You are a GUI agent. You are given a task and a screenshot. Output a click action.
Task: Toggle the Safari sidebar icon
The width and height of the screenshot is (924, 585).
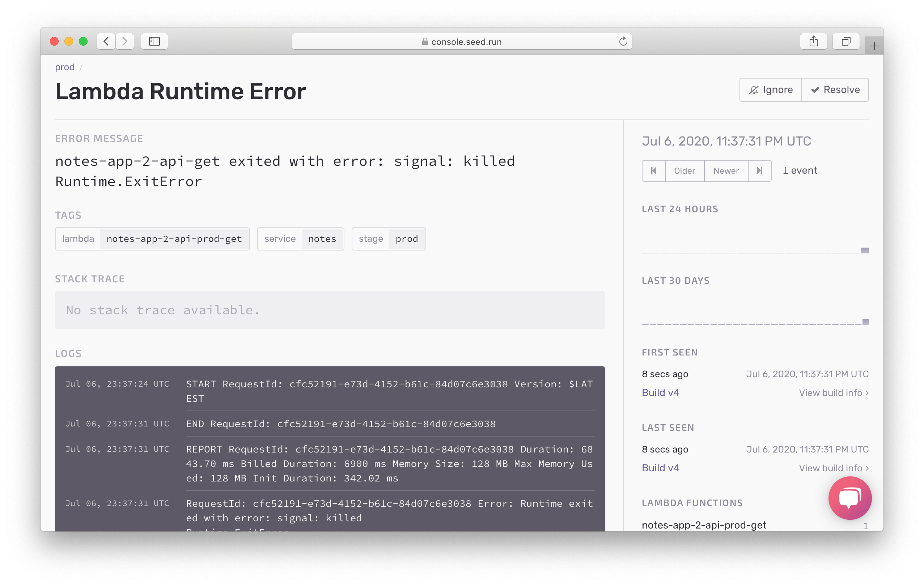pos(154,42)
